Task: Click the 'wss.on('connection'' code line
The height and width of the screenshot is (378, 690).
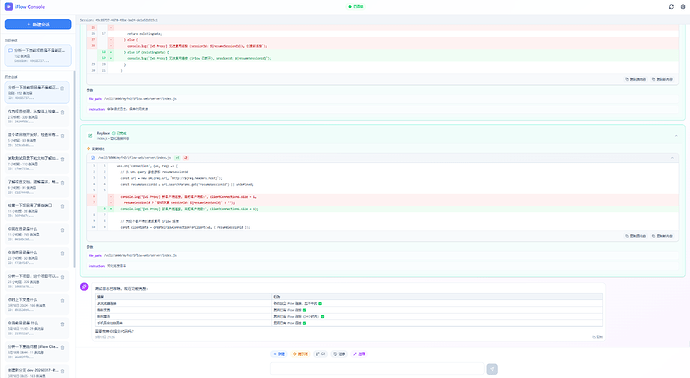Action: click(x=147, y=166)
